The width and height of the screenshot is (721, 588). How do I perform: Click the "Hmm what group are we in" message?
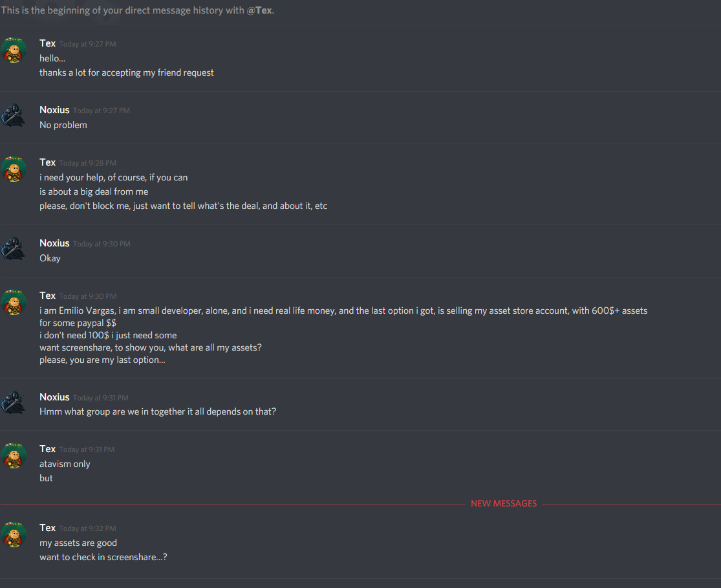click(x=158, y=411)
